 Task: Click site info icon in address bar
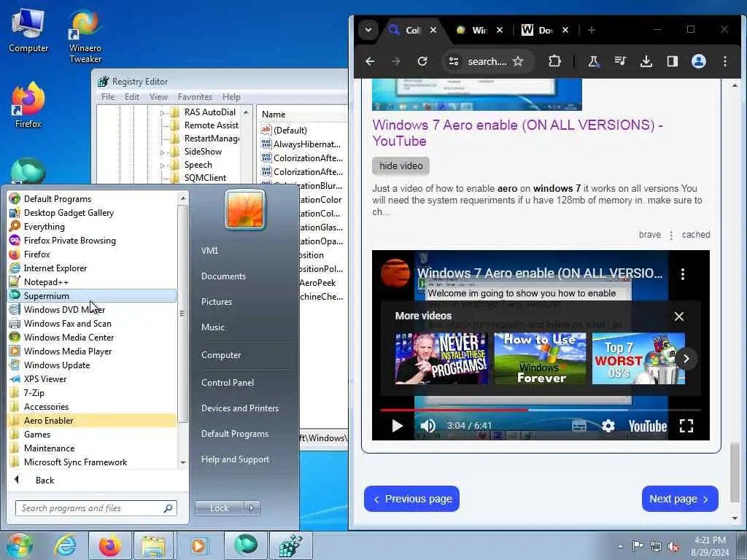click(454, 61)
